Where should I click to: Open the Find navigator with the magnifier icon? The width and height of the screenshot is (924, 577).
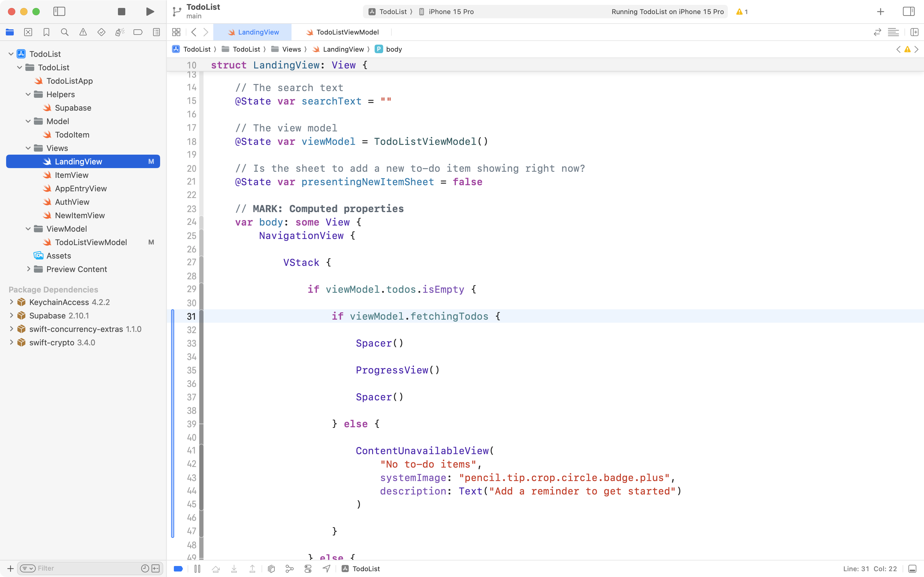(x=65, y=32)
